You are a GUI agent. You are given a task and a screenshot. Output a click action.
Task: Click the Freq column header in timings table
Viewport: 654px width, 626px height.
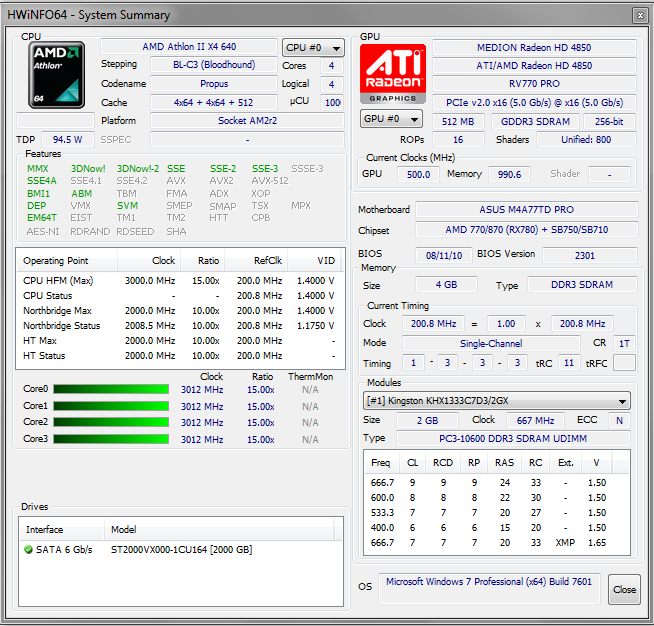[x=381, y=463]
